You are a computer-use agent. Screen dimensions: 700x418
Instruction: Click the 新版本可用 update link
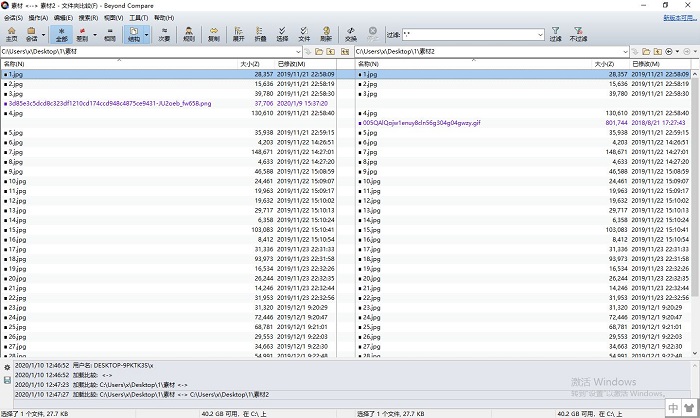(x=679, y=18)
